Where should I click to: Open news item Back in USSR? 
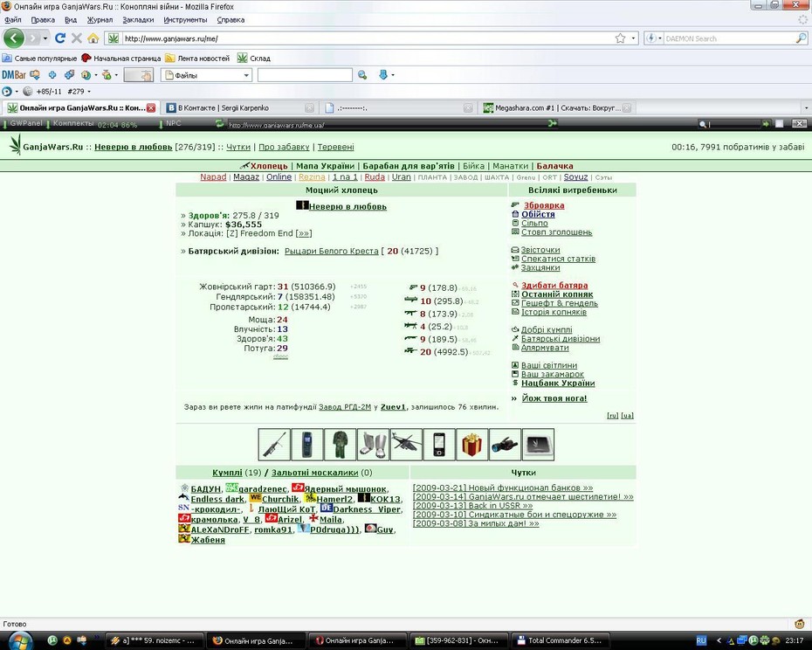(x=472, y=505)
